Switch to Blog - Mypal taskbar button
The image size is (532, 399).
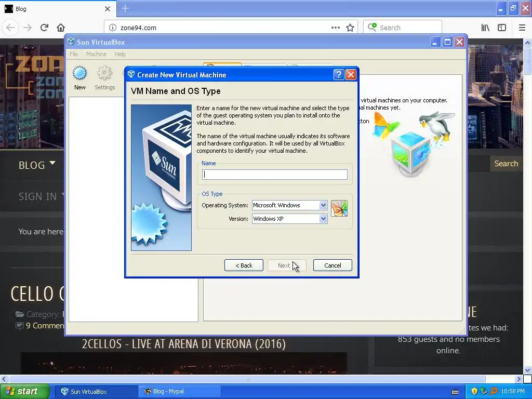[180, 392]
